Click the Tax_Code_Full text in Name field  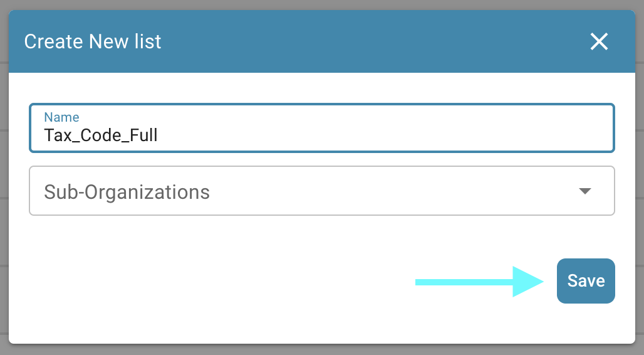click(x=100, y=135)
